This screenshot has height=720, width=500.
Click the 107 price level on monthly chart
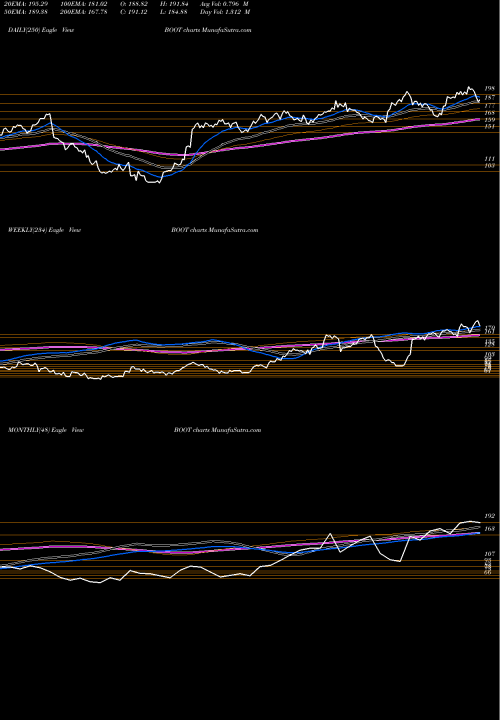489,554
